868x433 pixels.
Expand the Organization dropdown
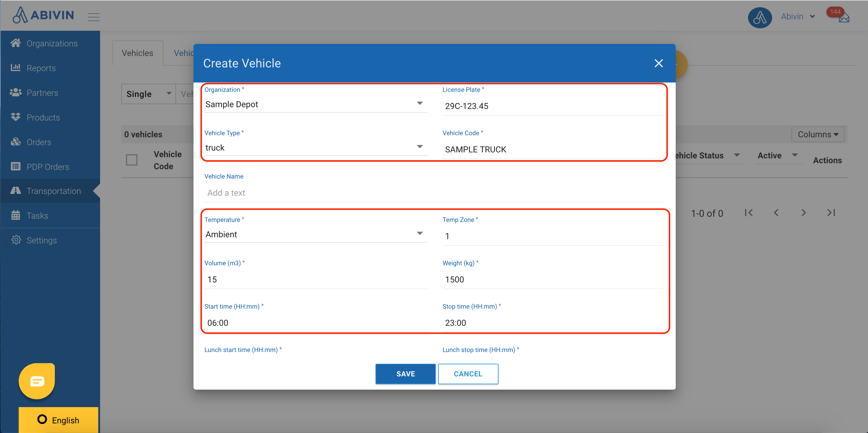pos(419,103)
